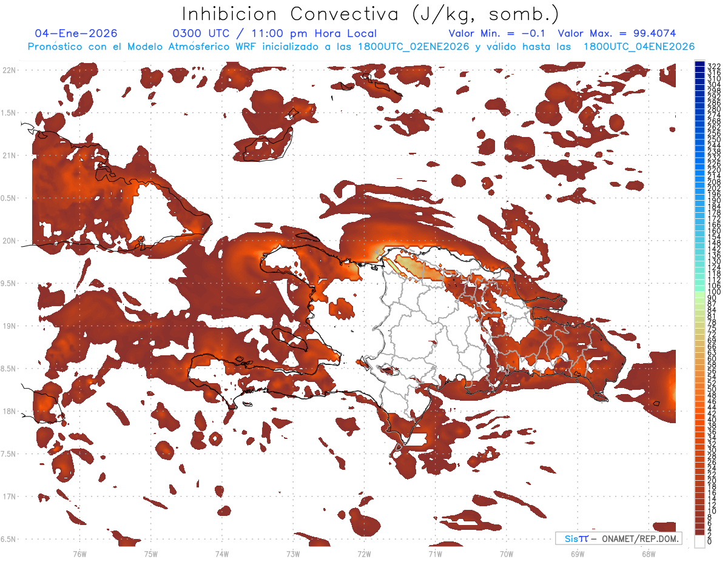Screen dimensions: 728x562
Task: Click the '74W' longitude label
Action: tap(222, 554)
